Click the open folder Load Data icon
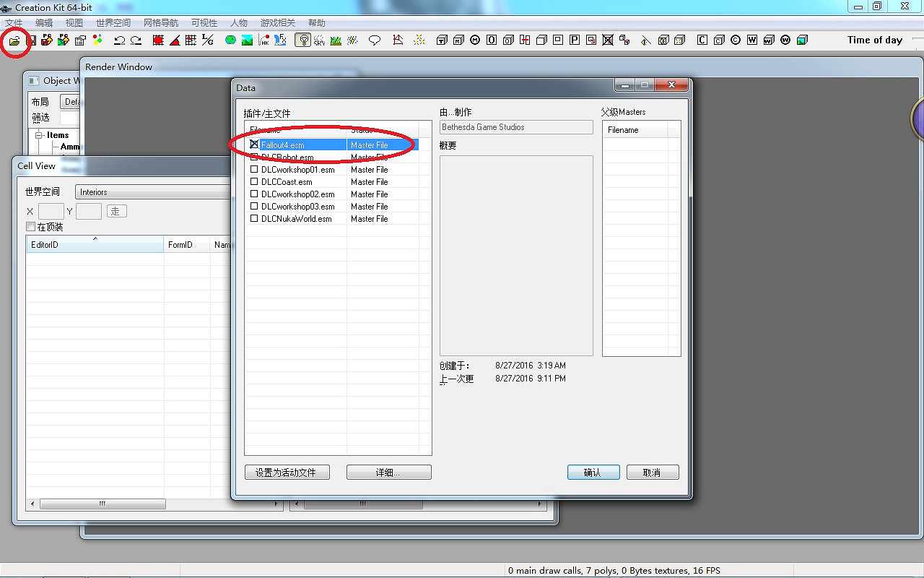The height and width of the screenshot is (578, 924). (14, 40)
